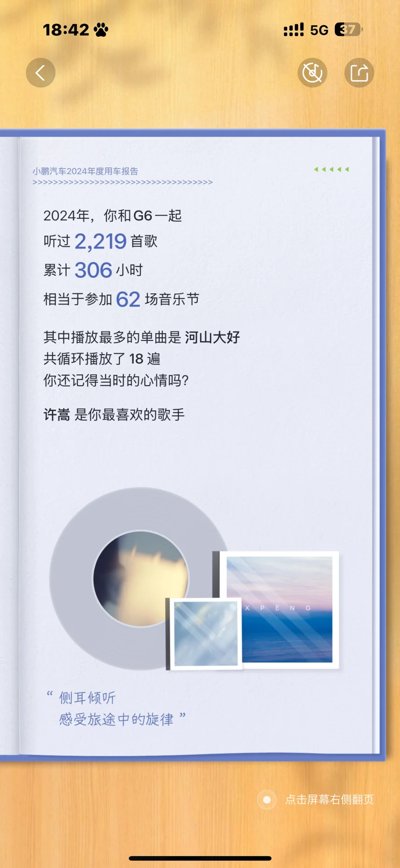This screenshot has height=868, width=400.
Task: Click the green arrows page indicator
Action: point(331,170)
